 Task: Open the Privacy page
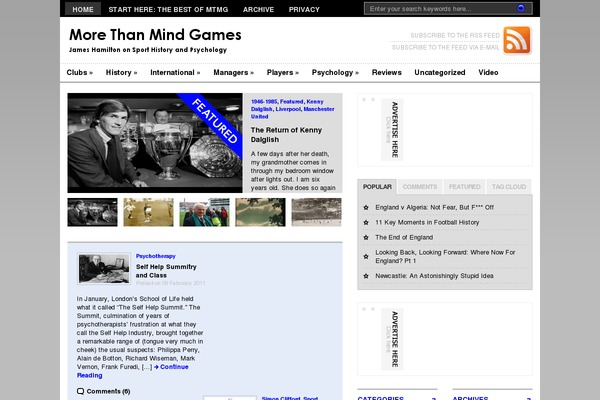[304, 9]
